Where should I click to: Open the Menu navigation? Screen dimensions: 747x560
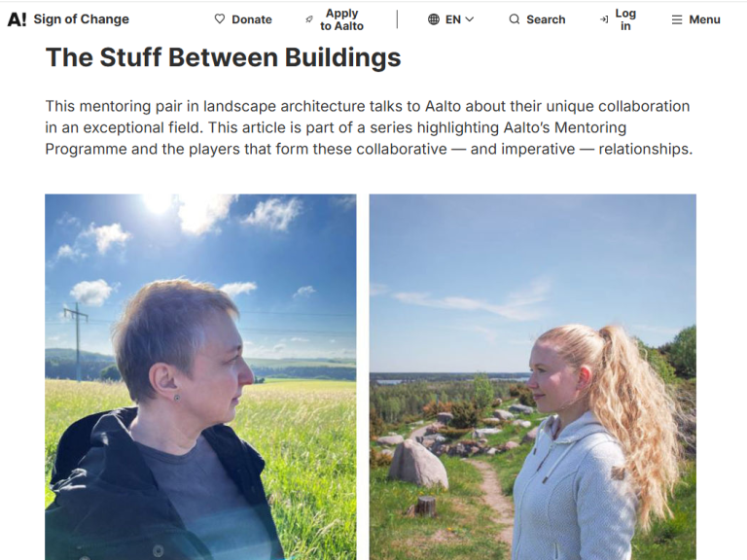tap(696, 19)
